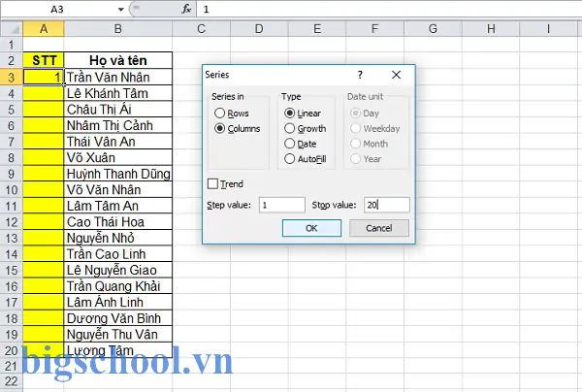Click the Step value input field

[282, 205]
